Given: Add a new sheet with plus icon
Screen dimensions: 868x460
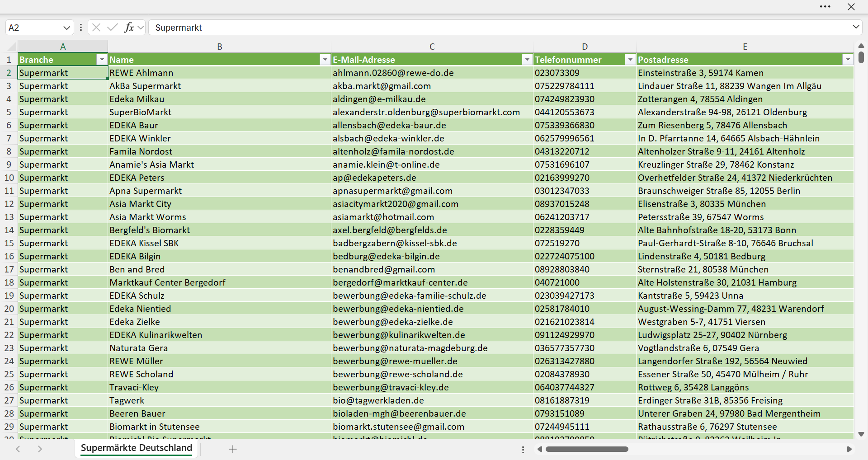Looking at the screenshot, I should coord(233,449).
